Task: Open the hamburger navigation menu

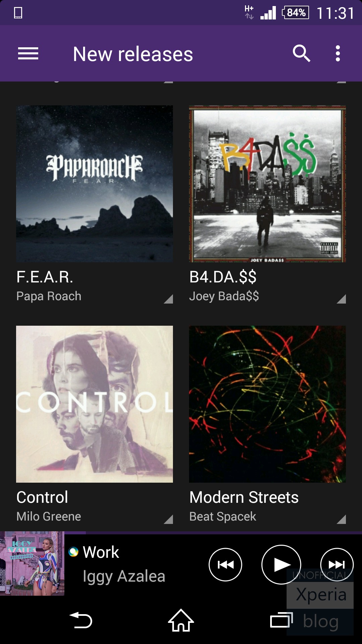Action: [28, 54]
